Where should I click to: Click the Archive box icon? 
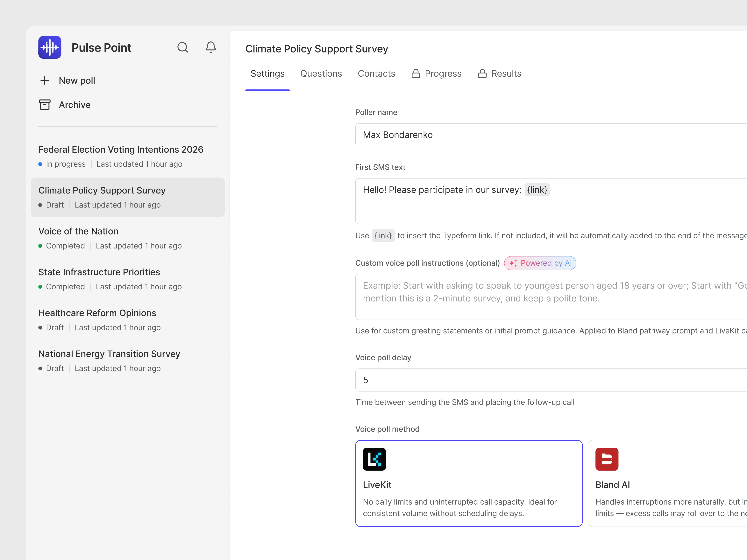[x=45, y=105]
